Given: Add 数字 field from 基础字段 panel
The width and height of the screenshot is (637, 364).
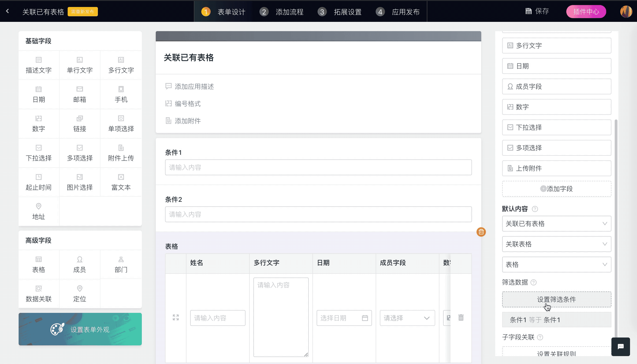Looking at the screenshot, I should (39, 124).
